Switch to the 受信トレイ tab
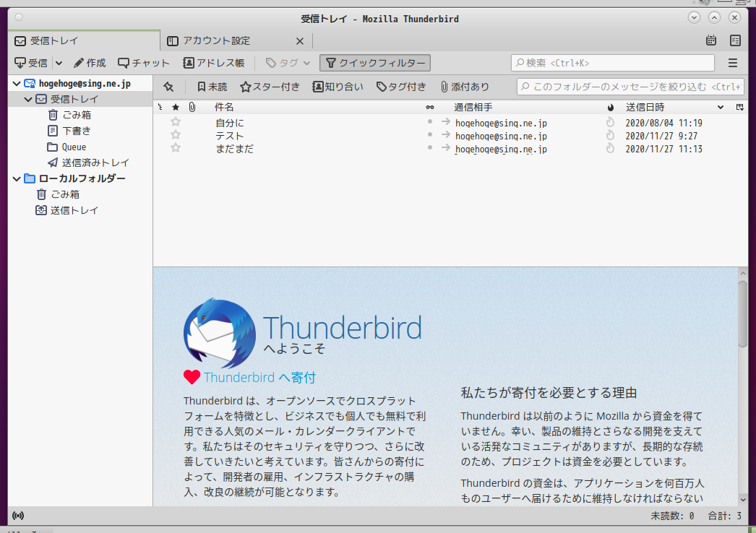Screen dimensions: 756x533 [x=84, y=40]
